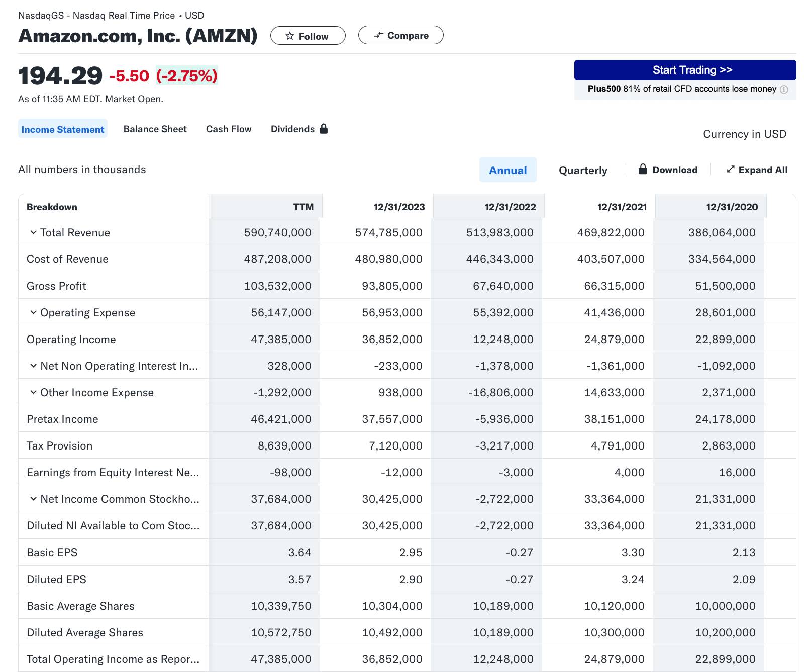Click the stock price 194.29
The height and width of the screenshot is (672, 812).
60,76
